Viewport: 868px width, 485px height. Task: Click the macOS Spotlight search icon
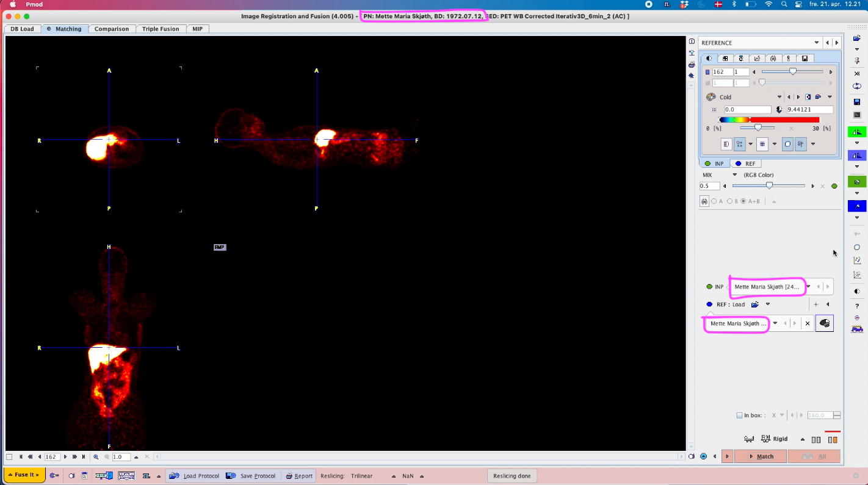click(784, 4)
